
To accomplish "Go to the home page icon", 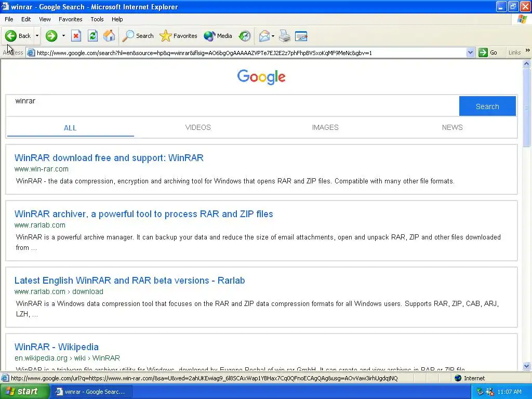I will [x=109, y=36].
